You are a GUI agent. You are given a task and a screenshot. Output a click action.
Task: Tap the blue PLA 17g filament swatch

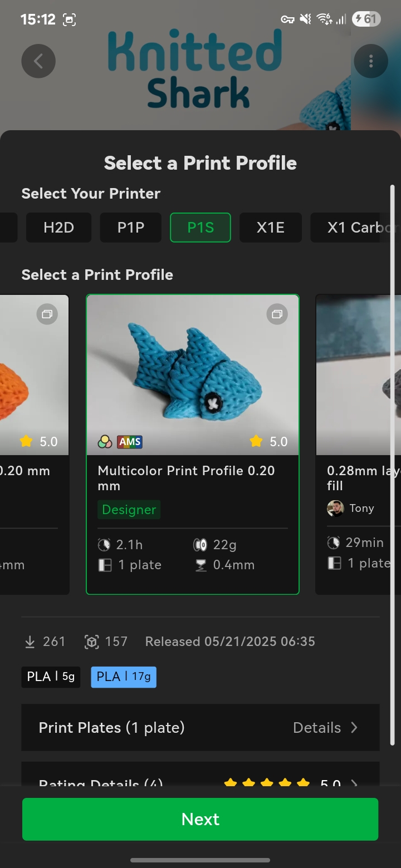click(123, 677)
